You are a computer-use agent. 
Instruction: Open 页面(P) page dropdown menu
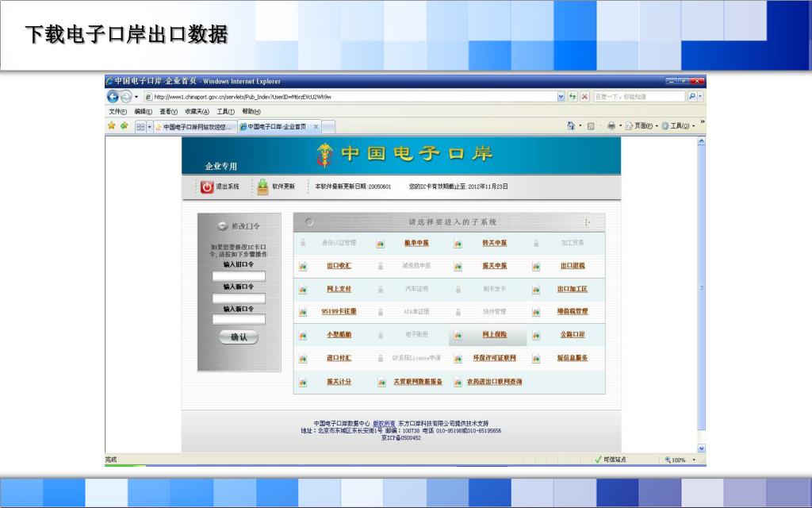pyautogui.click(x=642, y=126)
